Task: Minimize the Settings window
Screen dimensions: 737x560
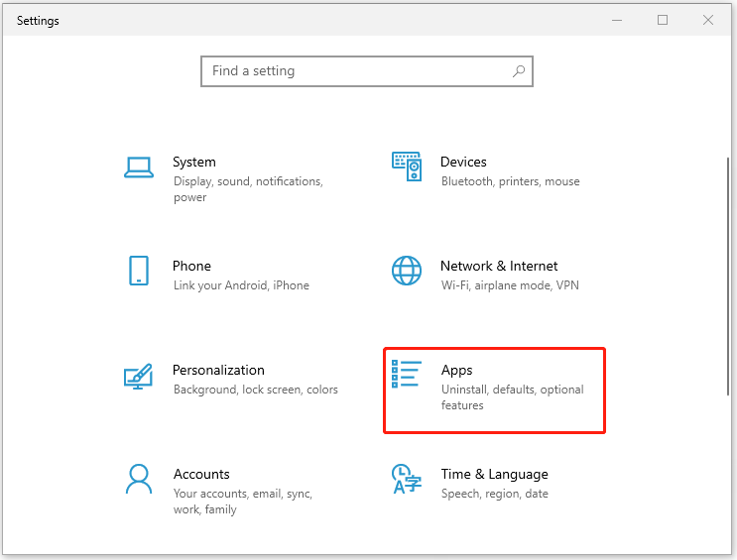Action: coord(617,20)
